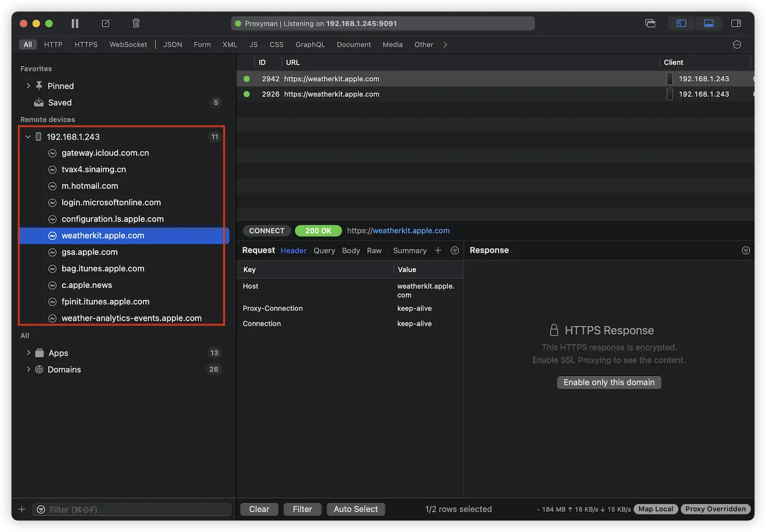Click the trash icon to clear session
This screenshot has height=532, width=766.
pos(136,23)
